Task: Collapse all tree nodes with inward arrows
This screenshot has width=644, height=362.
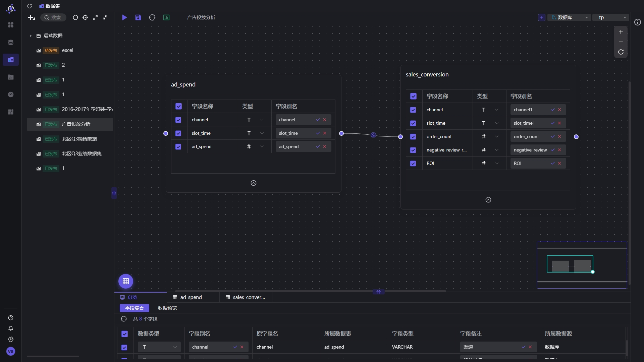Action: 105,17
